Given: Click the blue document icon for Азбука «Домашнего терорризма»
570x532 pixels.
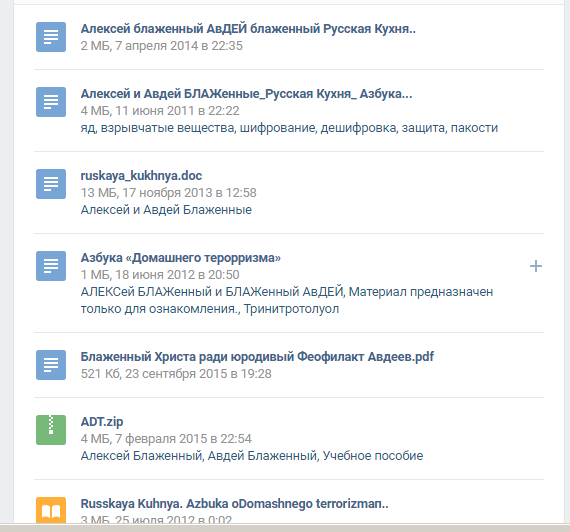Looking at the screenshot, I should pyautogui.click(x=51, y=266).
